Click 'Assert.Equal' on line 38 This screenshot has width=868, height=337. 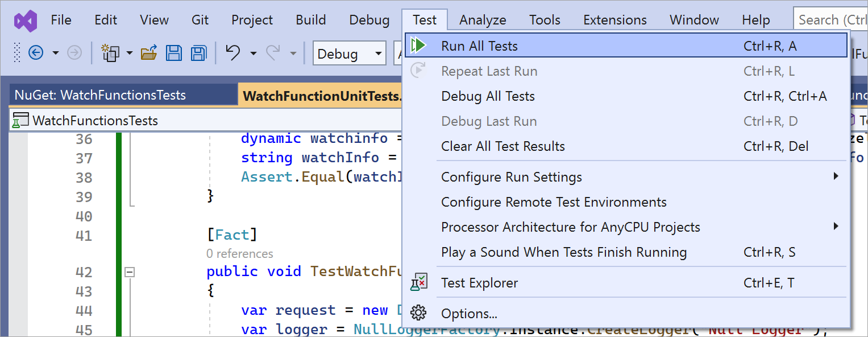pos(292,177)
